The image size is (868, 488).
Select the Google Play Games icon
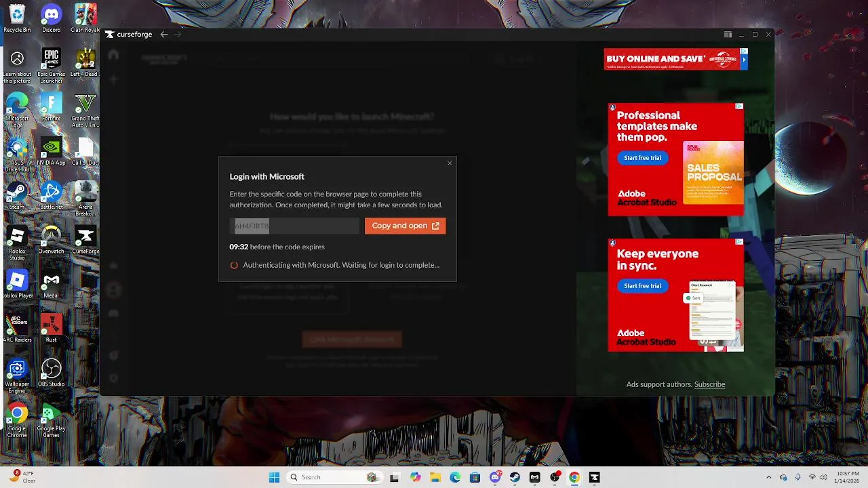tap(52, 420)
